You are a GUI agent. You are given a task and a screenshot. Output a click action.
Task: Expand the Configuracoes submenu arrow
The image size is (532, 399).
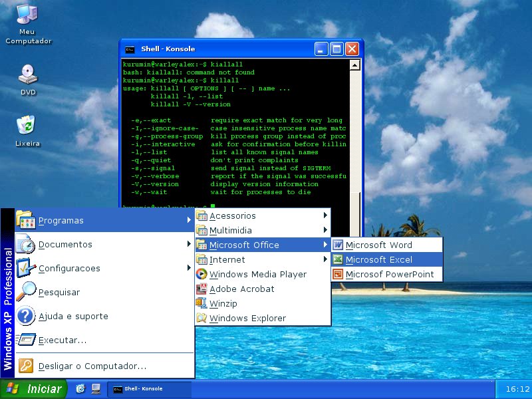[x=189, y=268]
